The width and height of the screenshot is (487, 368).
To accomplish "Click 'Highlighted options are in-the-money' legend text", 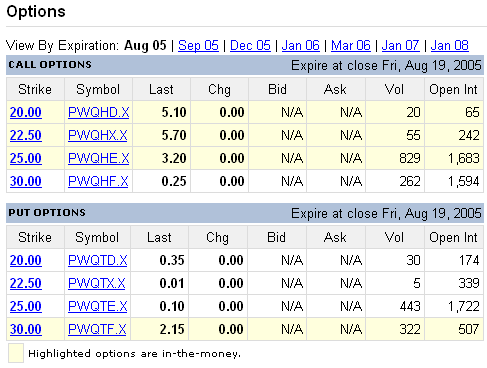I will pyautogui.click(x=134, y=354).
